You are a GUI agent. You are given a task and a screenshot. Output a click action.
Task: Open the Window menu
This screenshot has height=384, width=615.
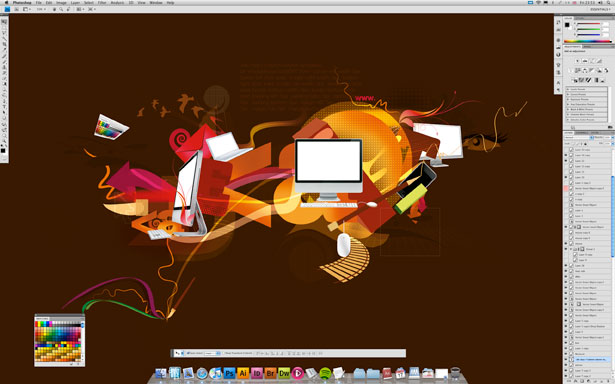point(156,2)
